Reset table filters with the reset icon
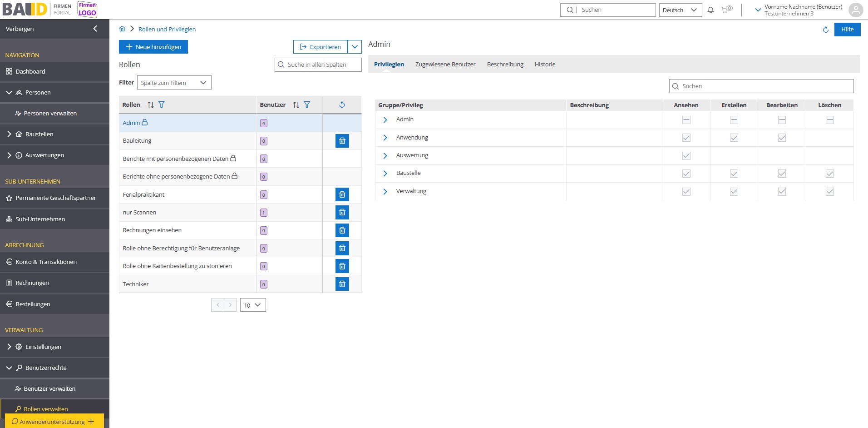Viewport: 868px width, 428px height. pyautogui.click(x=342, y=105)
